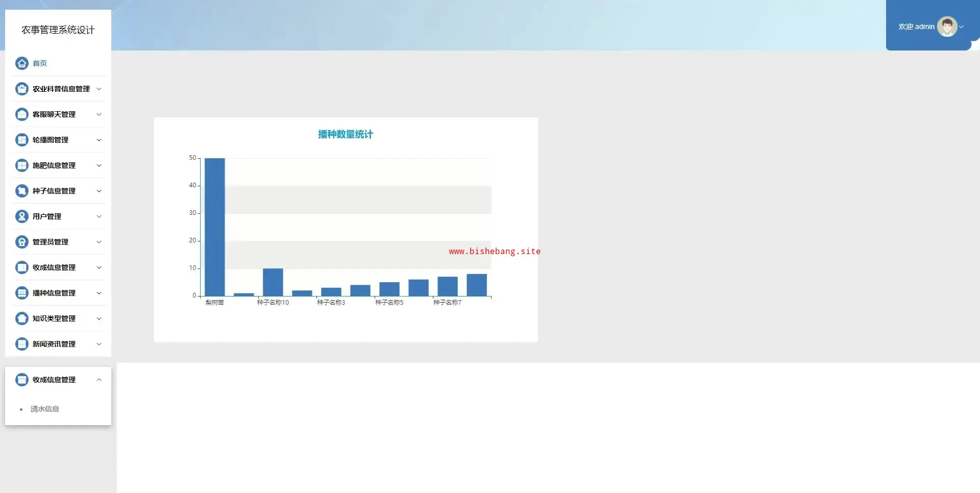Click the 管理员管理 sidebar icon
This screenshot has height=493, width=980.
(22, 242)
